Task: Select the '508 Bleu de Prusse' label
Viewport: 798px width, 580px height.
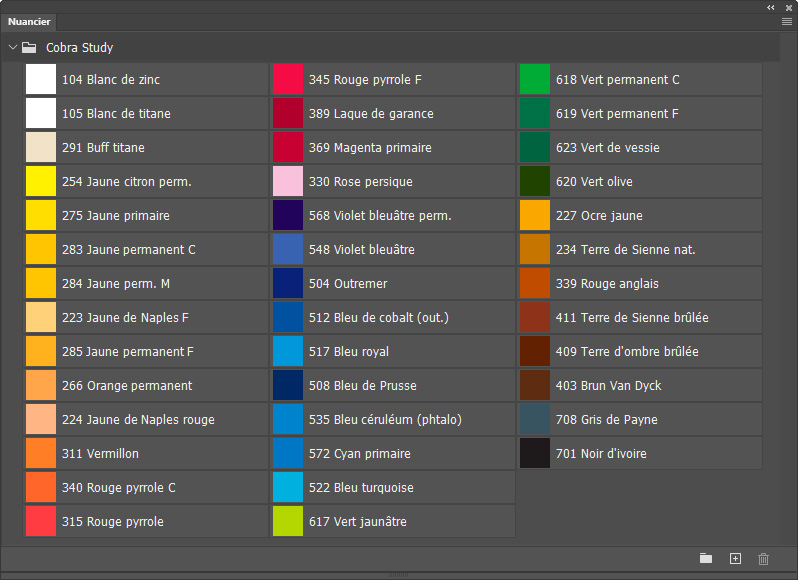Action: [x=362, y=386]
